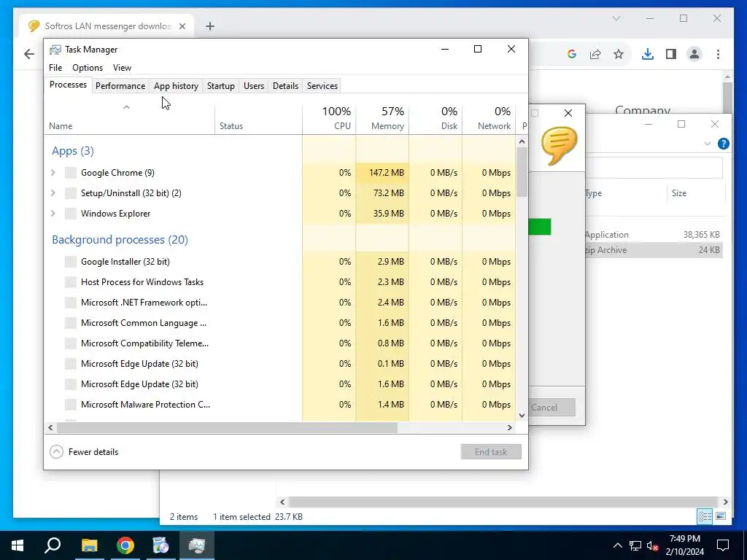
Task: Open File Explorer from the taskbar
Action: click(89, 545)
